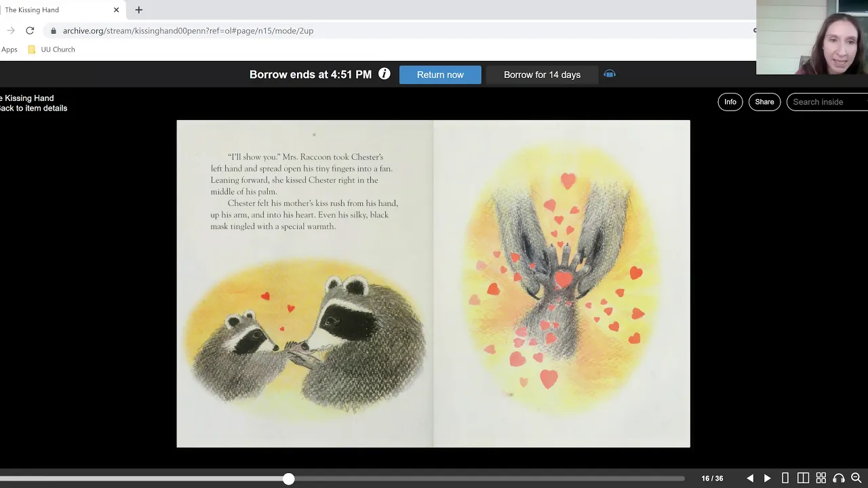Image resolution: width=868 pixels, height=488 pixels.
Task: Start read aloud with headphones icon
Action: pyautogui.click(x=838, y=479)
